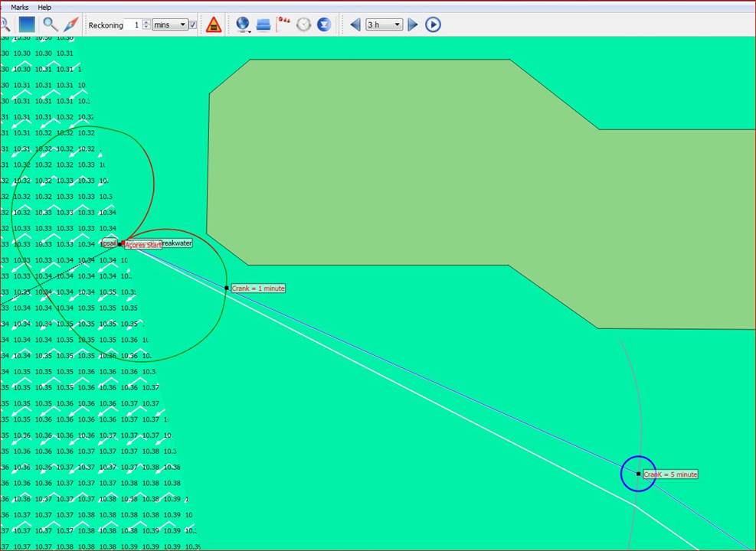Select the magnifying glass zoom tool
This screenshot has width=756, height=551.
pyautogui.click(x=50, y=24)
